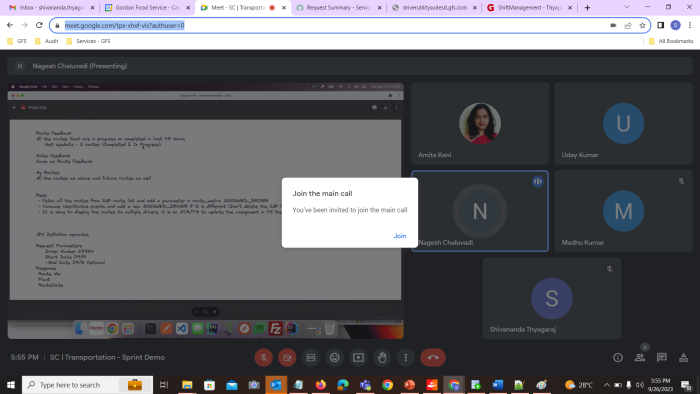Open the Services - GFS bookmark folder
Screen dimensions: 700x394
pos(88,41)
